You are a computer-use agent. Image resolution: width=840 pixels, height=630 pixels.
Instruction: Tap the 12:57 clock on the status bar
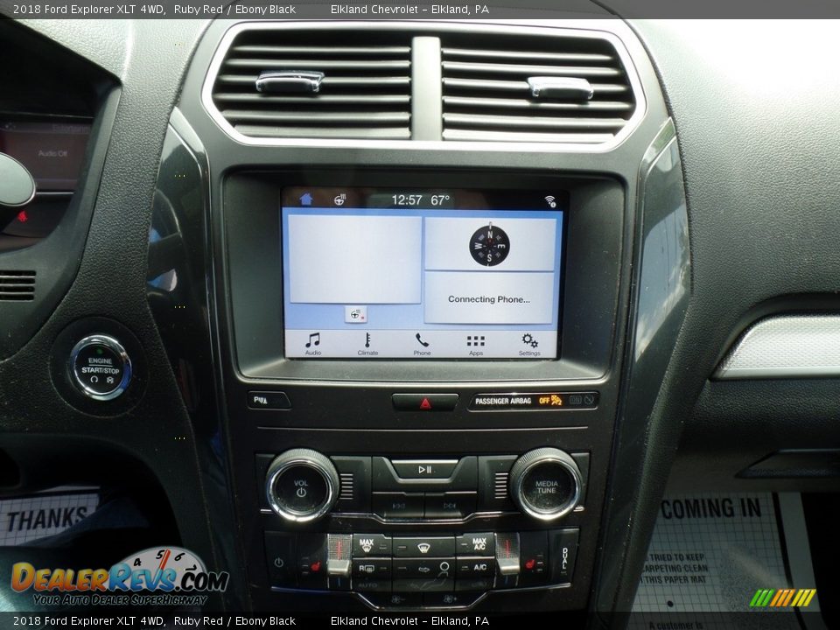point(407,200)
